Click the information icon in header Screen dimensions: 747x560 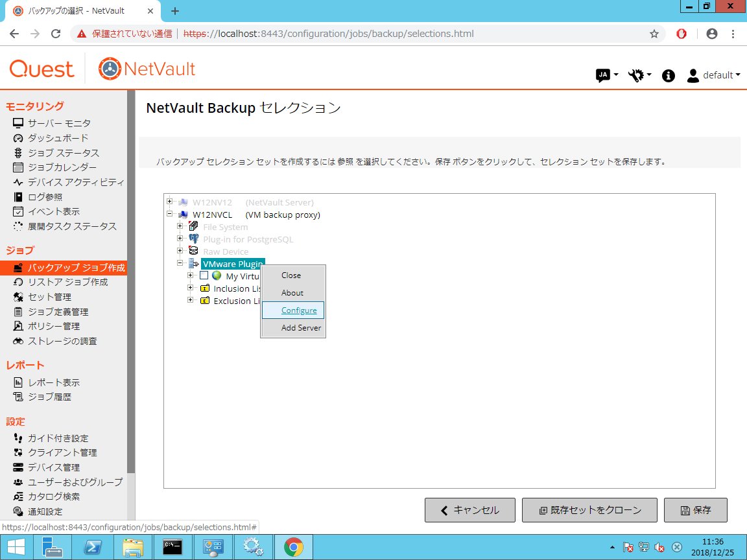669,75
